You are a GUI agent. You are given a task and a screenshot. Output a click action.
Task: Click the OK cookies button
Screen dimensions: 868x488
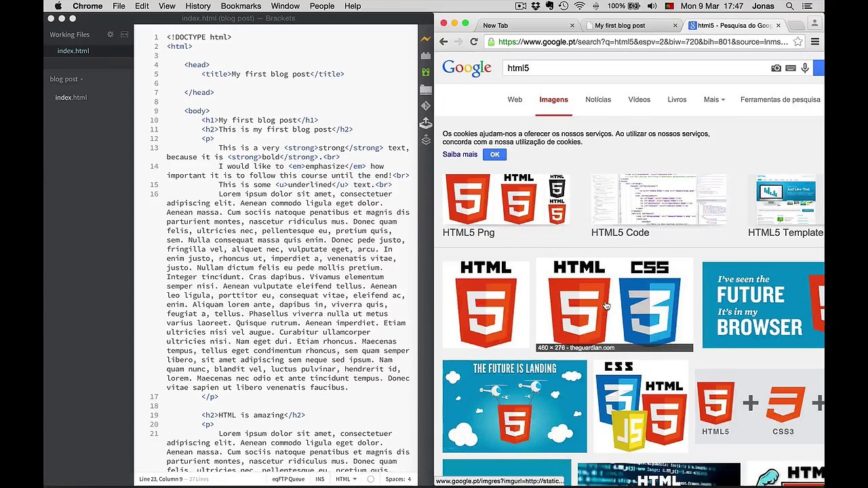(x=494, y=155)
